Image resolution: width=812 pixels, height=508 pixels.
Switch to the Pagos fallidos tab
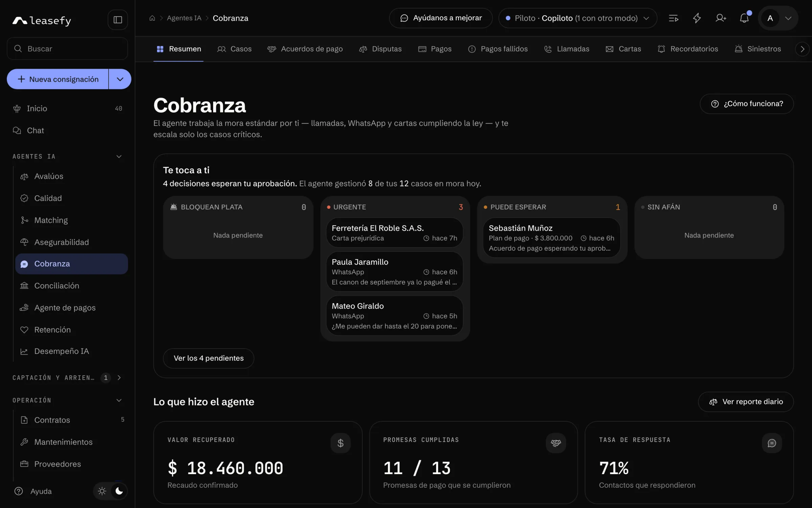498,49
